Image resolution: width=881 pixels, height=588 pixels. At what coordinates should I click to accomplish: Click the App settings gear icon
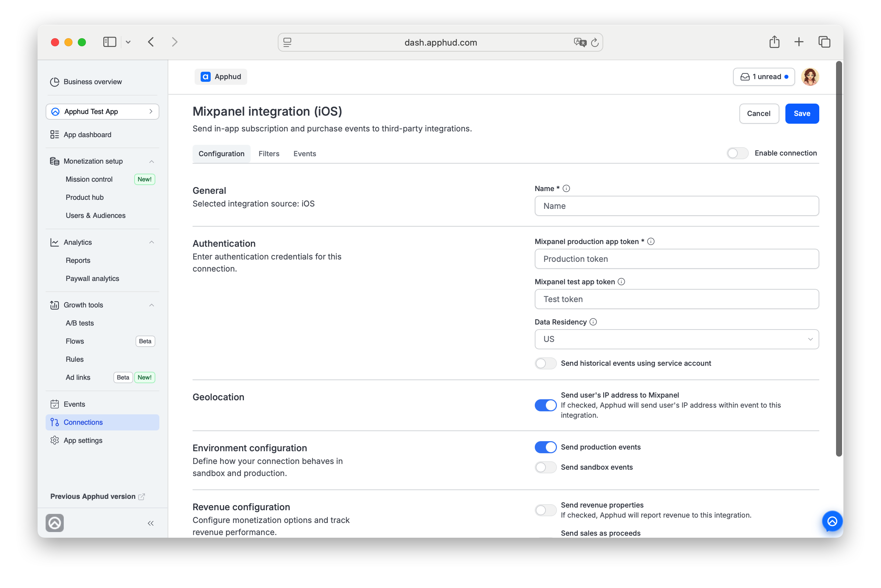tap(55, 440)
